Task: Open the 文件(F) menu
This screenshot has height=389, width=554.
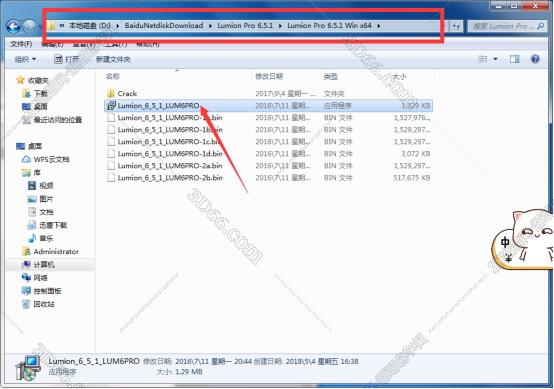Action: (x=21, y=44)
